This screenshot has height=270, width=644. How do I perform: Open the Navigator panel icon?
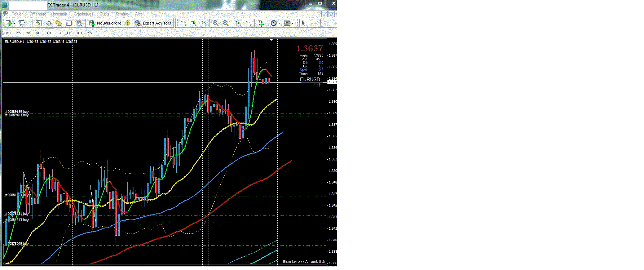point(59,23)
